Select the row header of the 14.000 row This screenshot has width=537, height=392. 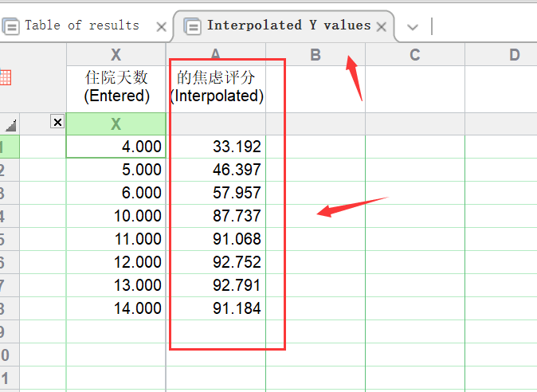tap(10, 308)
